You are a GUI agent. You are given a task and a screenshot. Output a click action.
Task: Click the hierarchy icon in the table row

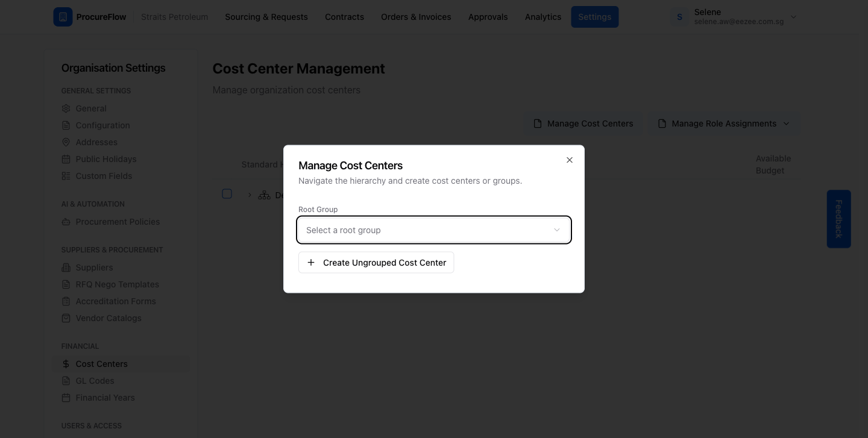coord(264,195)
